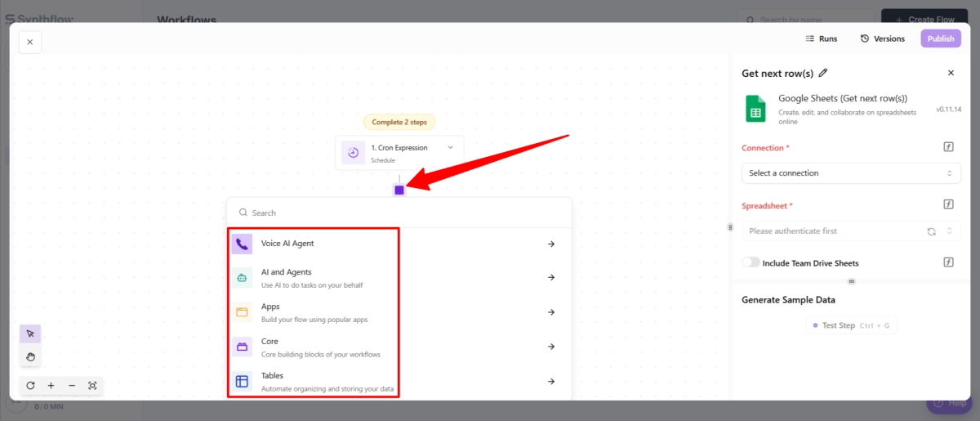Select the hand pan tool
980x421 pixels.
coord(30,356)
